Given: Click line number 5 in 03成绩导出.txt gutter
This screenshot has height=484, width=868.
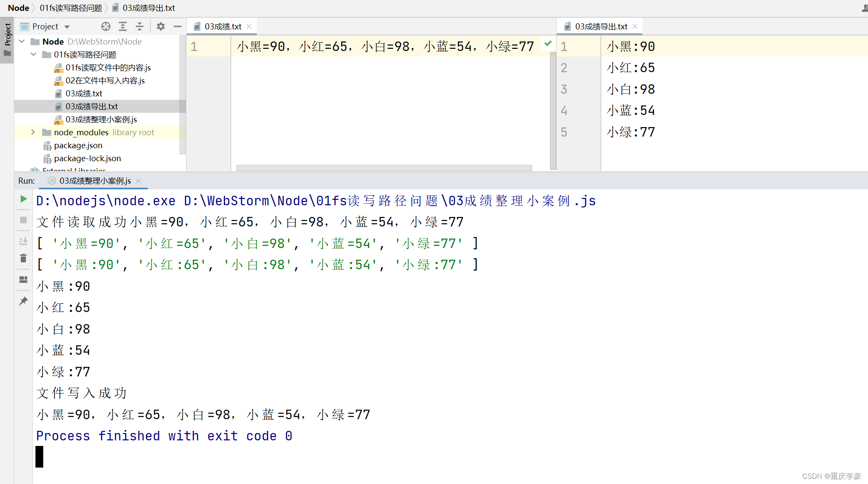Looking at the screenshot, I should (564, 132).
